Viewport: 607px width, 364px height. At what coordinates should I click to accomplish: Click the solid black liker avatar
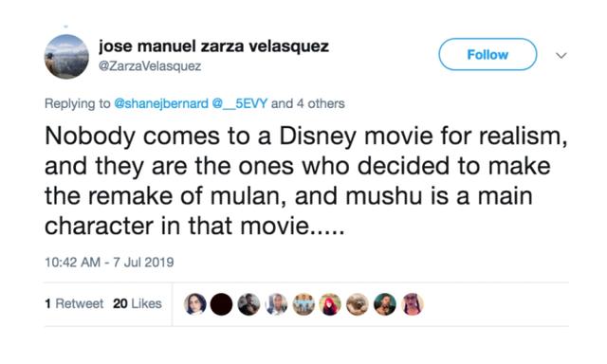point(221,304)
